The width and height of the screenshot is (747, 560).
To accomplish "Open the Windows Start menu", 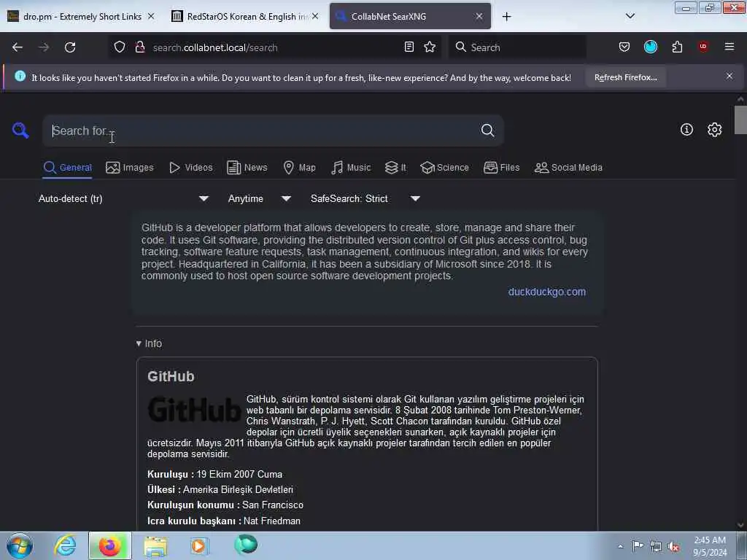I will 20,545.
